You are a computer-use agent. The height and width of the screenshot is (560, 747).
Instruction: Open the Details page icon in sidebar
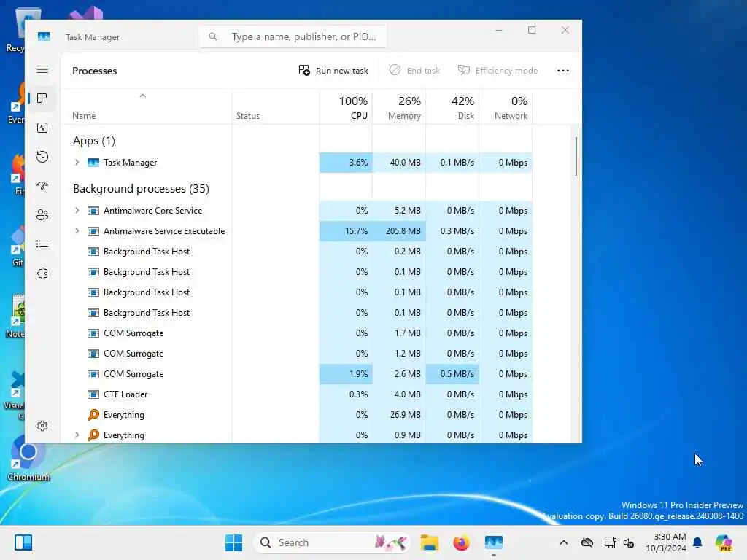click(x=42, y=244)
